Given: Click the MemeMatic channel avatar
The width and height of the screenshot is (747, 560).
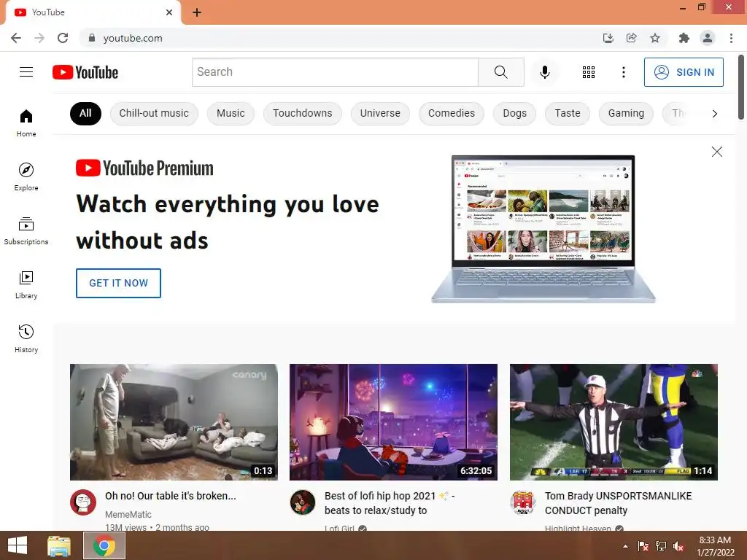Looking at the screenshot, I should pos(83,502).
